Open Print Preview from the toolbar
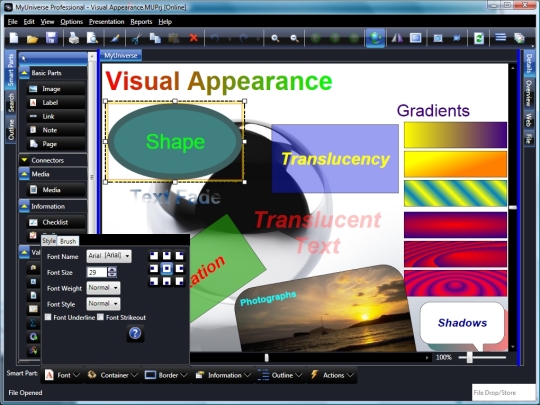This screenshot has height=405, width=540. [92, 38]
